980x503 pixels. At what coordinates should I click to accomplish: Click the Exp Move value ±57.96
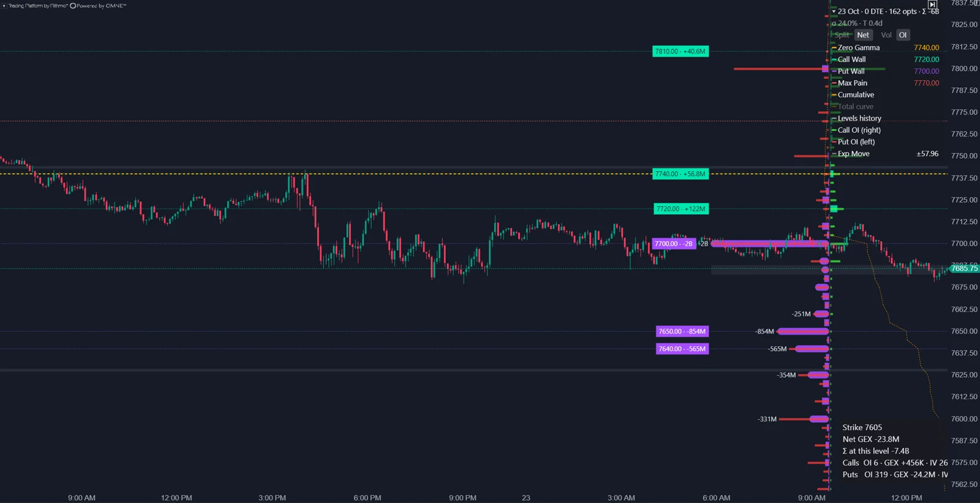(927, 154)
